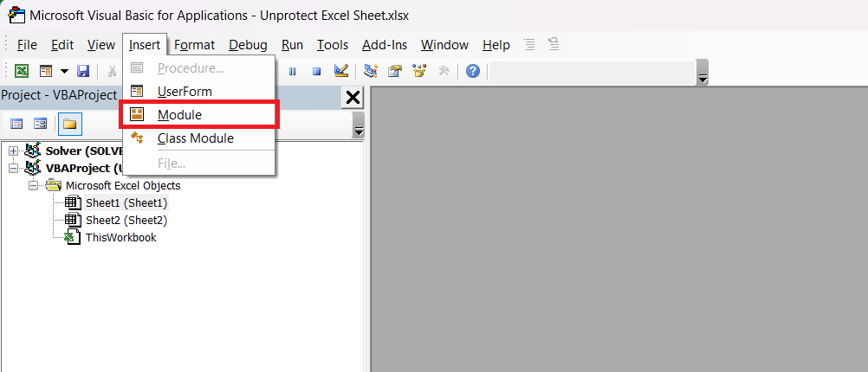Select the Solver project name
Image resolution: width=868 pixels, height=372 pixels.
[83, 151]
